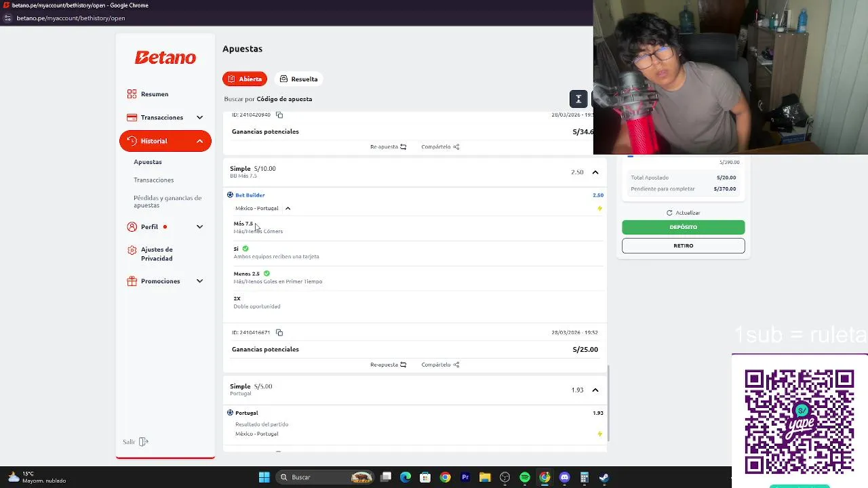Collapse the Simple S/10.00 bet card

click(595, 172)
